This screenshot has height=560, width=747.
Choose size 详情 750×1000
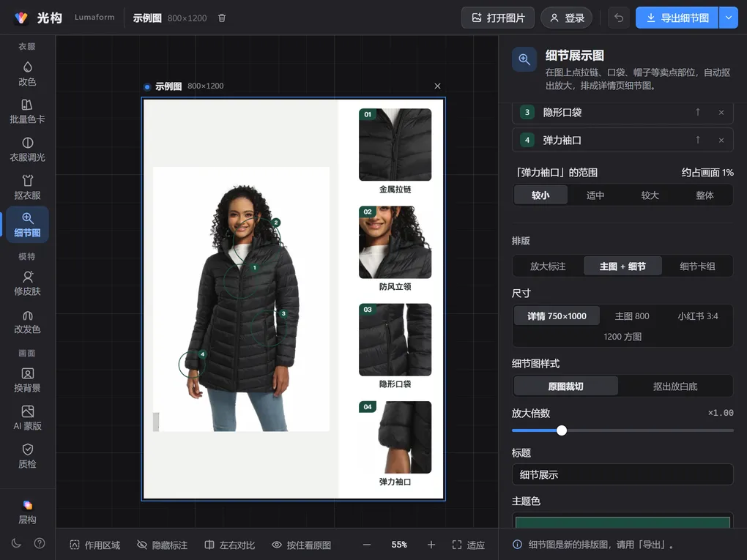(557, 316)
